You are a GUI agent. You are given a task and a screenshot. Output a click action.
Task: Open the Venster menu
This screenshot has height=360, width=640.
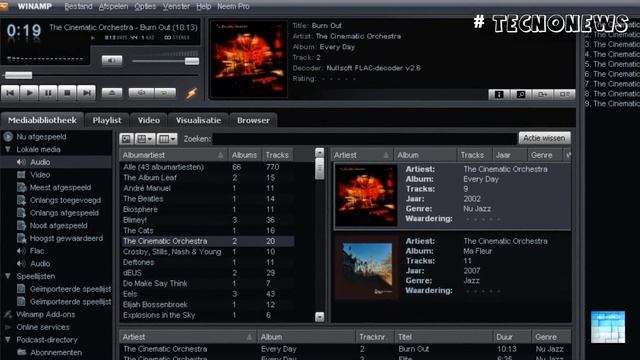[176, 7]
